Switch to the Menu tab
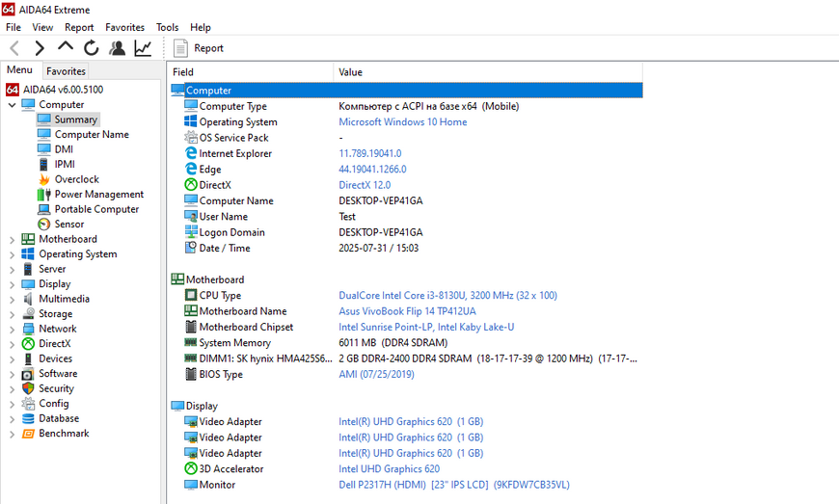The width and height of the screenshot is (839, 504). [20, 70]
